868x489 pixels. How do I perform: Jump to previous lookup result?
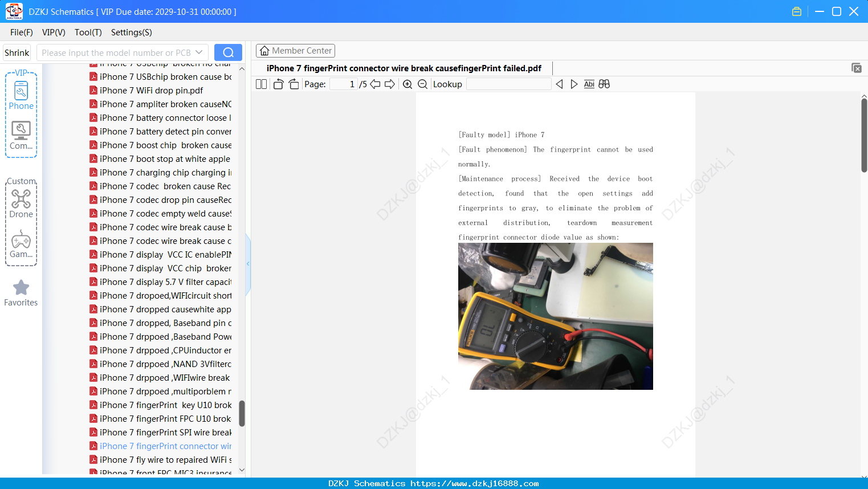tap(559, 84)
